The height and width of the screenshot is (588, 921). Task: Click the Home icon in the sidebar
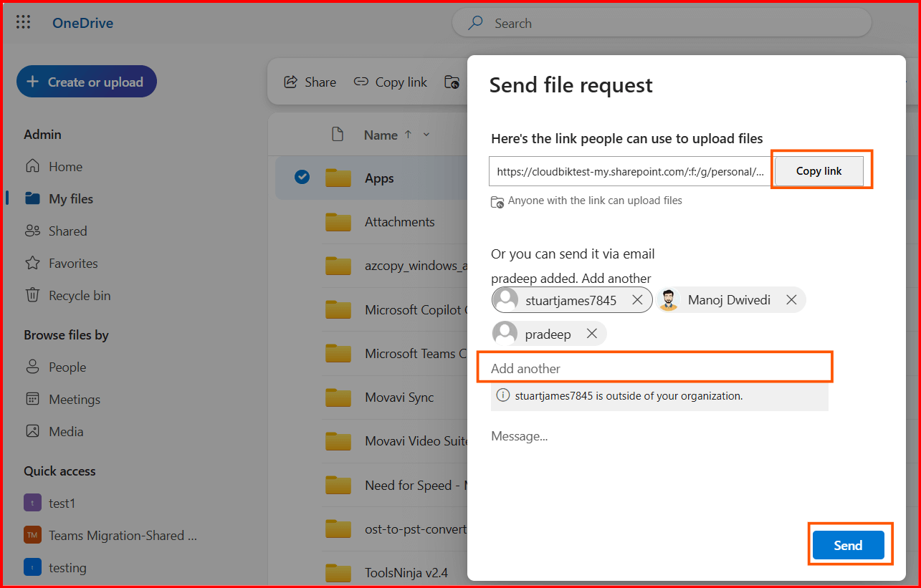32,166
